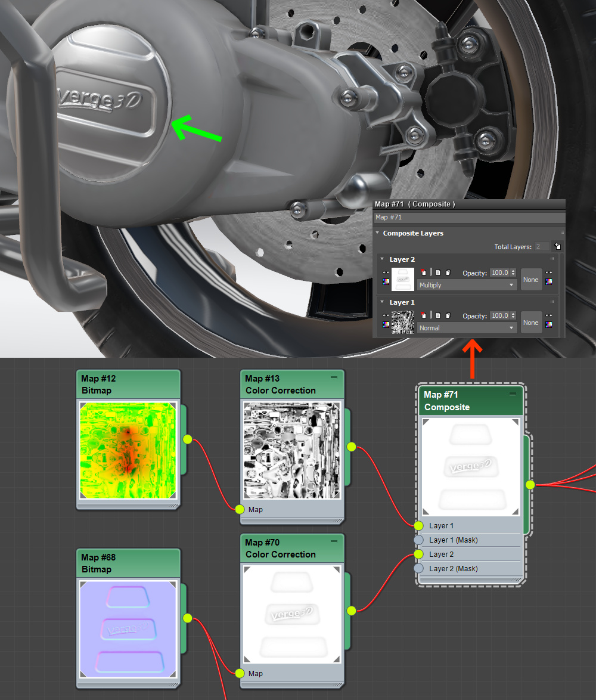This screenshot has width=596, height=700.
Task: Click Layer 2 opacity spinner arrows
Action: click(513, 272)
